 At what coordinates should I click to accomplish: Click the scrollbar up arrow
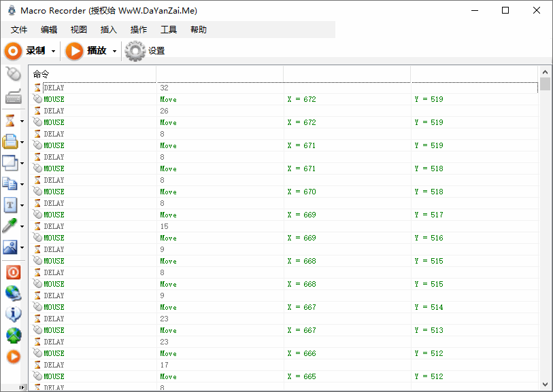[545, 72]
